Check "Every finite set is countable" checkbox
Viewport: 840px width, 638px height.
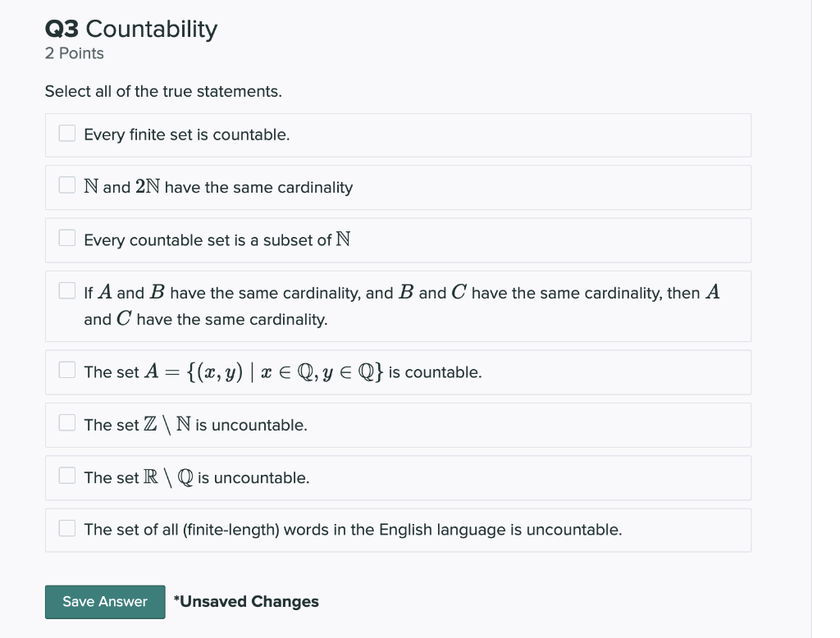click(x=66, y=132)
